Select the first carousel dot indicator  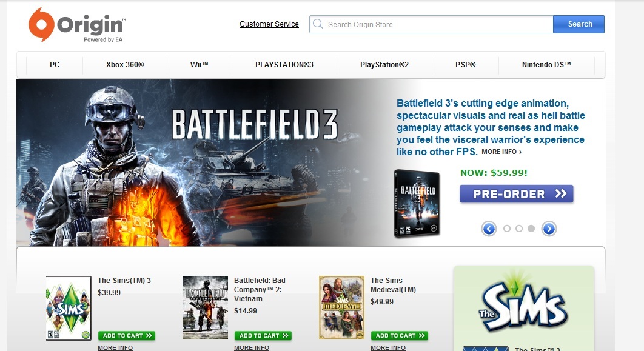point(507,229)
